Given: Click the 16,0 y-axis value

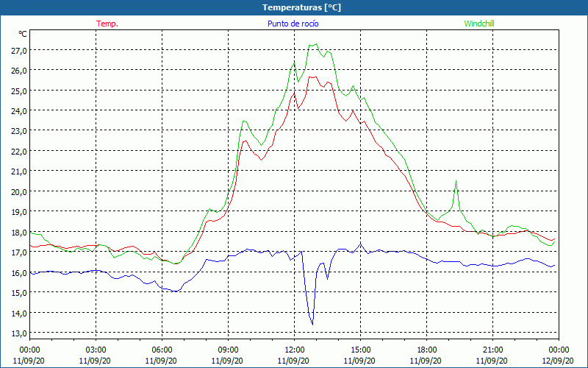Looking at the screenshot, I should tap(19, 272).
